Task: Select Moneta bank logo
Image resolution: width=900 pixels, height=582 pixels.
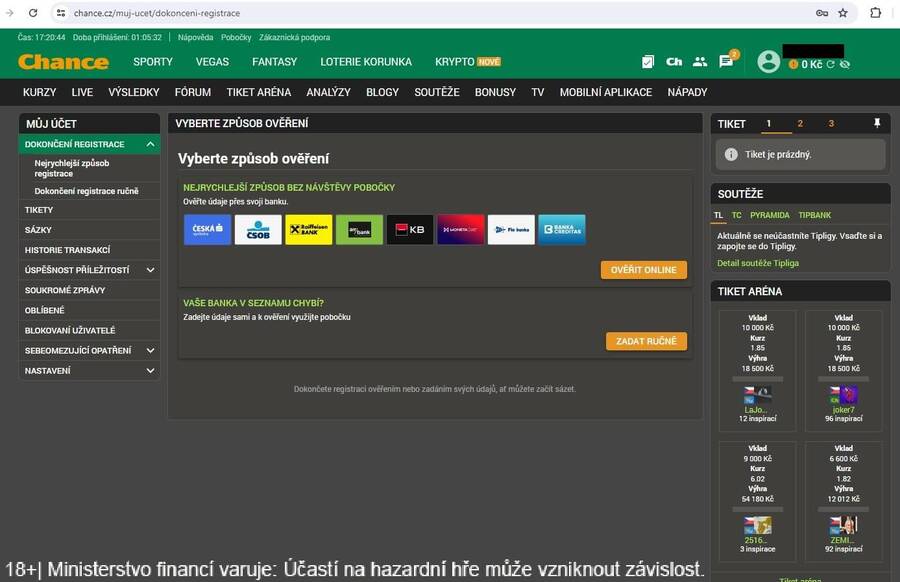Action: click(x=460, y=230)
